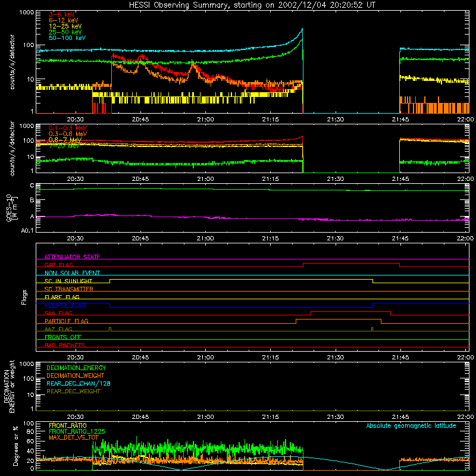Click the 0.3-0.8 MeV legend label
Image resolution: width=476 pixels, height=476 pixels.
(68, 134)
